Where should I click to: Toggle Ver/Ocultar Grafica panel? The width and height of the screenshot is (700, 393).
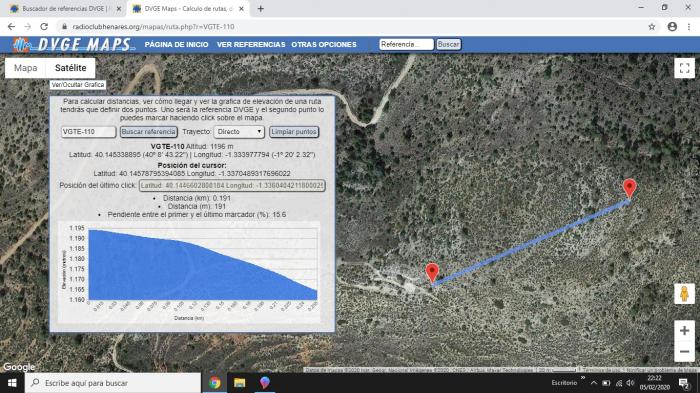(78, 84)
